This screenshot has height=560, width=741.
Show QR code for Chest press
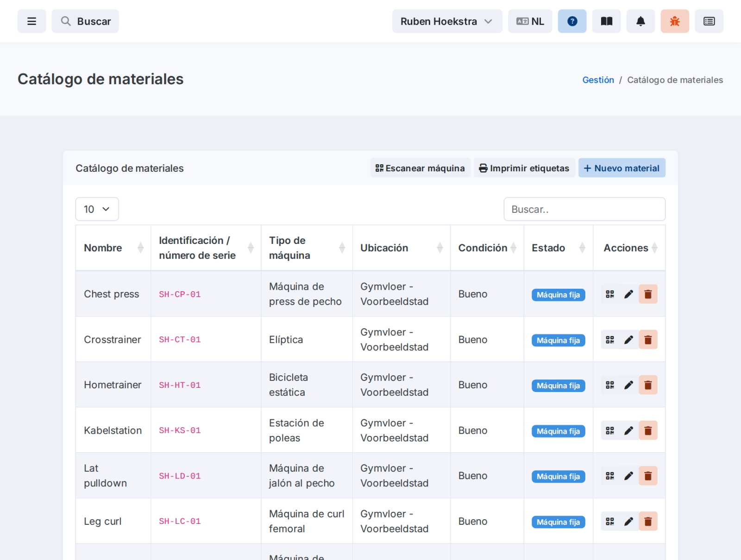click(x=610, y=294)
